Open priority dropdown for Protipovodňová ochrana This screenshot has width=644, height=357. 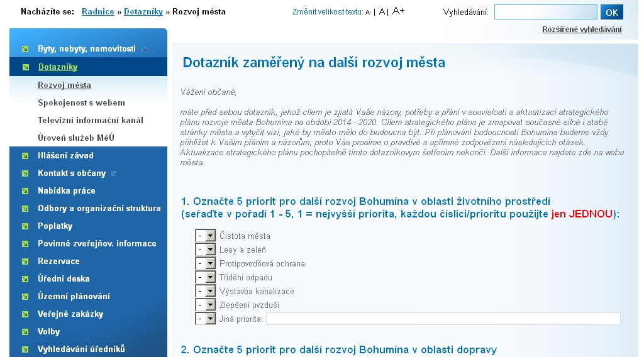point(206,263)
